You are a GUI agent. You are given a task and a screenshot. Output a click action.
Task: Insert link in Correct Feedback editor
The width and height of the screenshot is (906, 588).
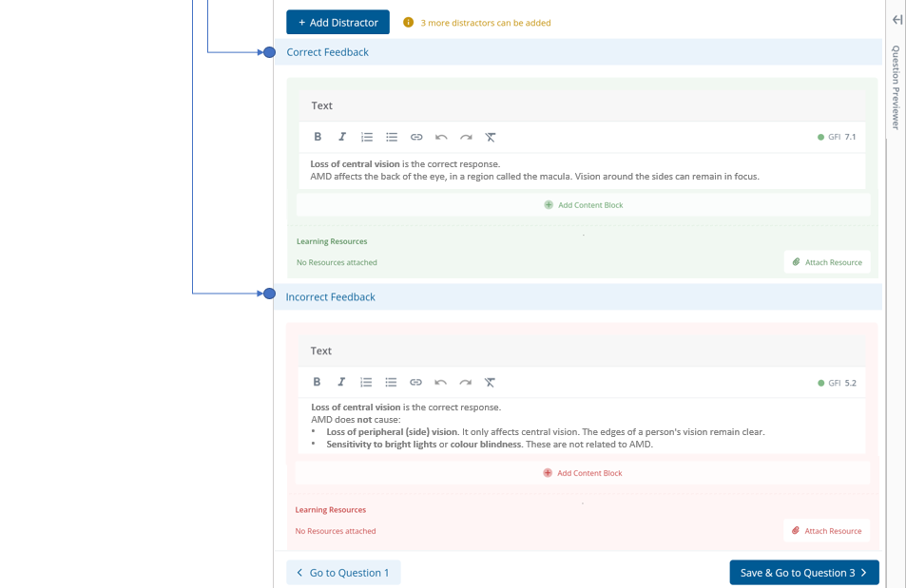(x=416, y=137)
